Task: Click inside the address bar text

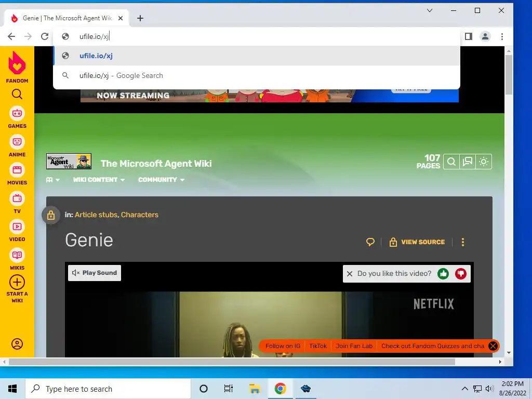Action: point(94,36)
